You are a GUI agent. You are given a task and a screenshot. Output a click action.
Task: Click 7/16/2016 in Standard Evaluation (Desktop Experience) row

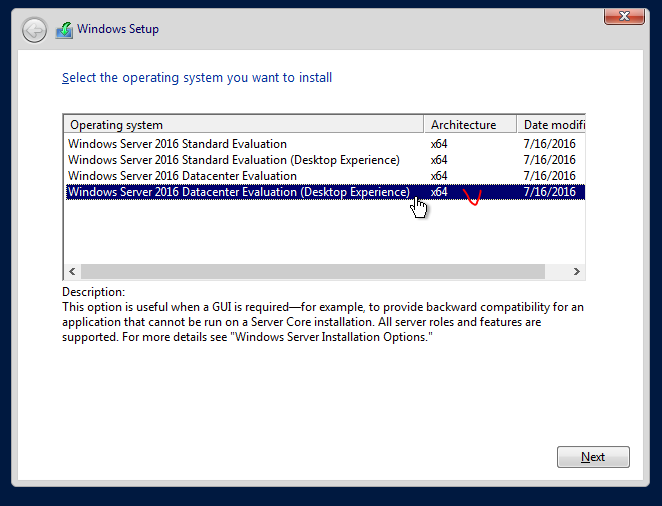click(549, 160)
